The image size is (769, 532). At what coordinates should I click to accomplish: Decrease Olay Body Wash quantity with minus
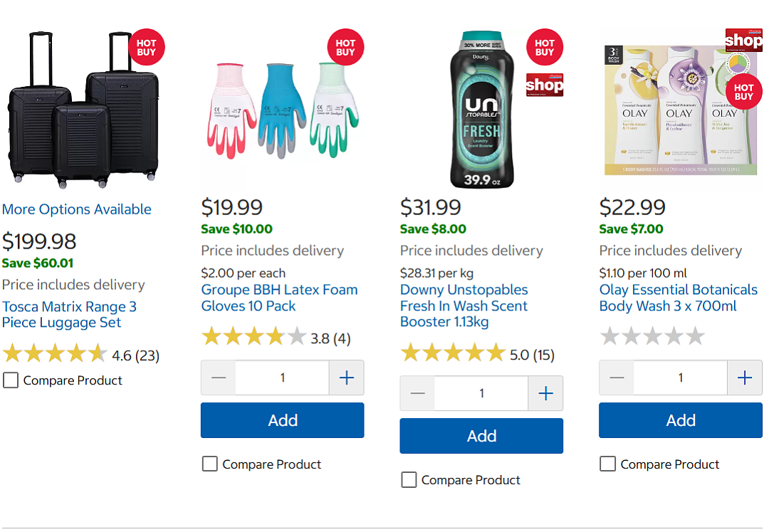coord(617,377)
